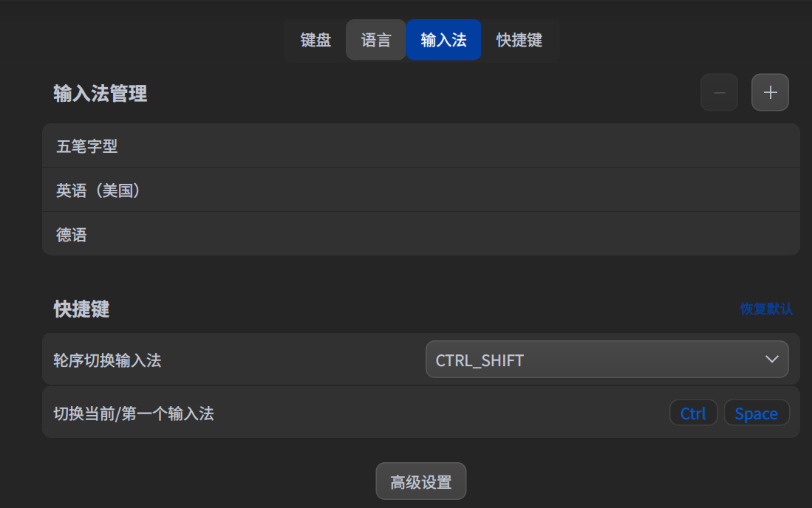The image size is (812, 508).
Task: Click the 切换当前/第一个输入法 row label
Action: [x=134, y=413]
